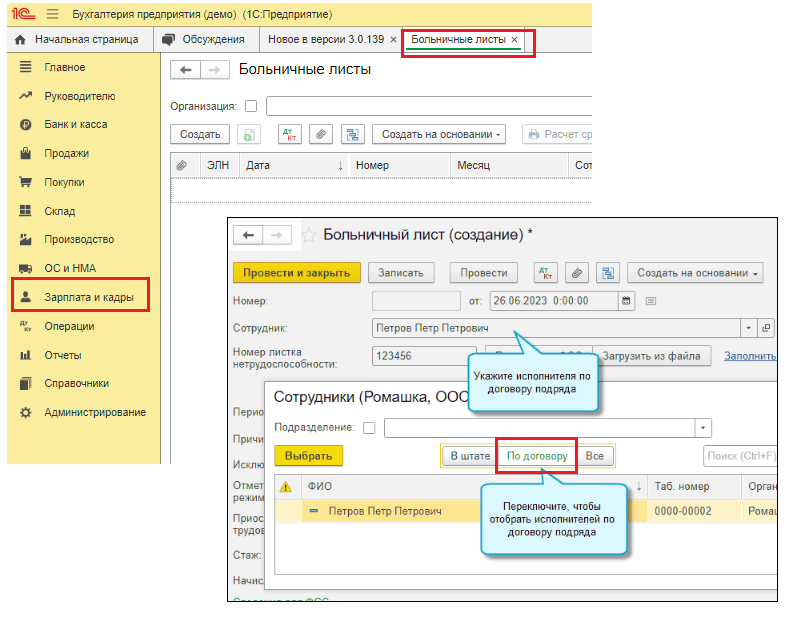793x621 pixels.
Task: Click document structure icon in document form
Action: click(608, 273)
